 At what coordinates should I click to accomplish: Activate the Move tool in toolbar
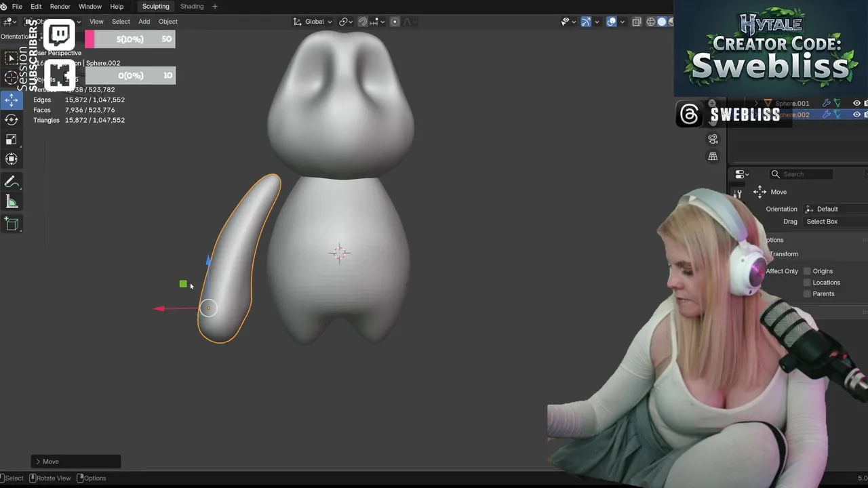(x=12, y=100)
